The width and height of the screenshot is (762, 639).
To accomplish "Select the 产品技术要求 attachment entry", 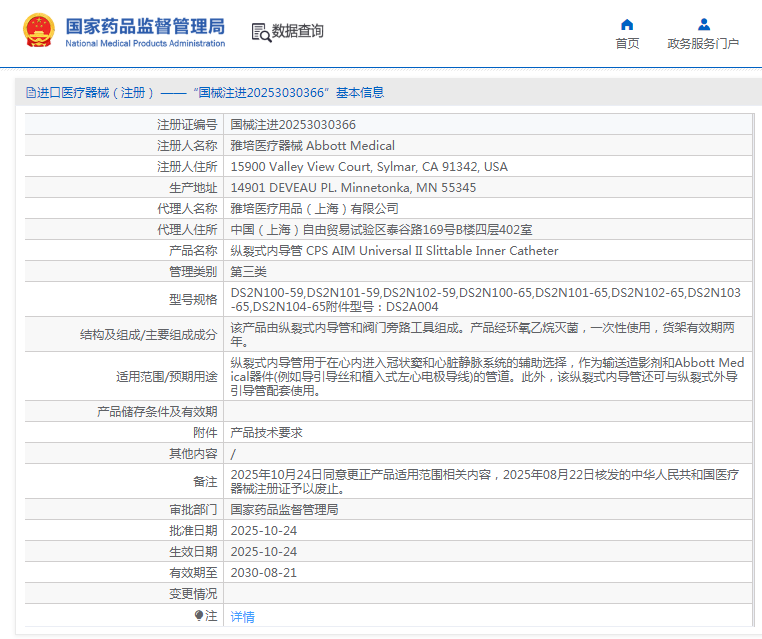I will 266,432.
